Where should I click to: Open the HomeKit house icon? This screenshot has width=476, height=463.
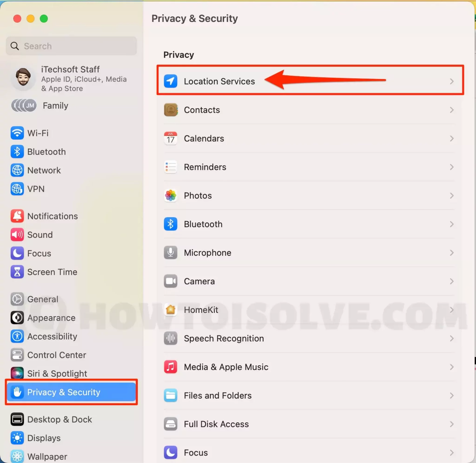tap(170, 310)
